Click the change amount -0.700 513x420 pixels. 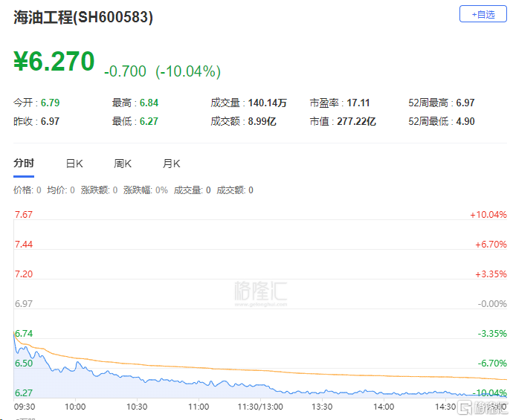[125, 71]
